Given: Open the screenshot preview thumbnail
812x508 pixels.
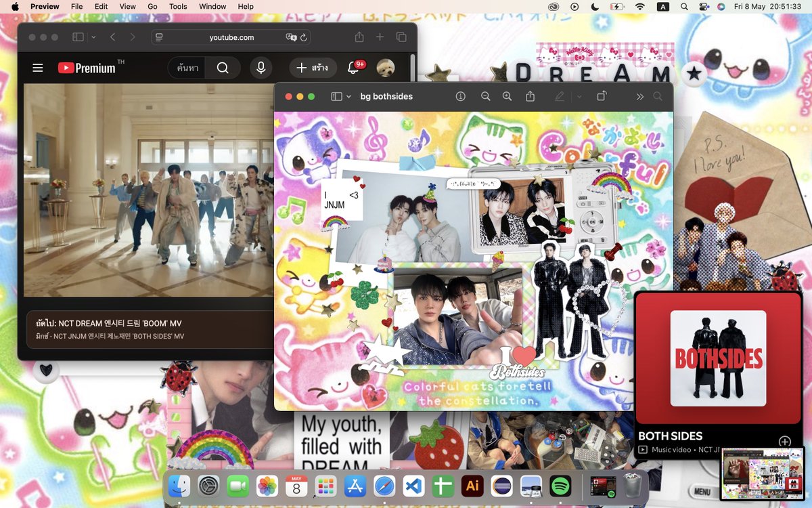Looking at the screenshot, I should [x=762, y=473].
